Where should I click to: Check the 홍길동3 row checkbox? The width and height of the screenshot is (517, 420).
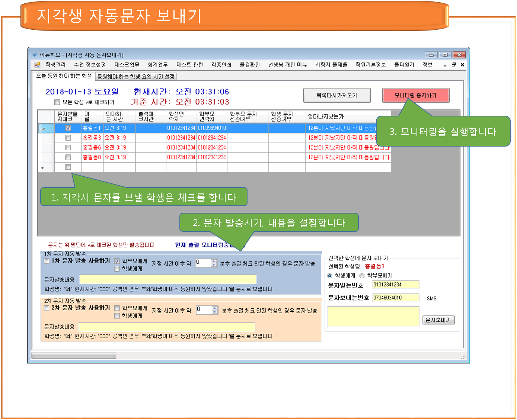[x=68, y=138]
